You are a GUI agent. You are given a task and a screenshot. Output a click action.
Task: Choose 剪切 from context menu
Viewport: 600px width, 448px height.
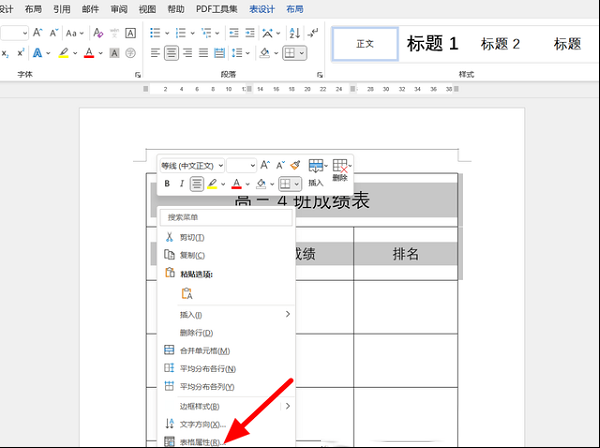click(x=227, y=238)
